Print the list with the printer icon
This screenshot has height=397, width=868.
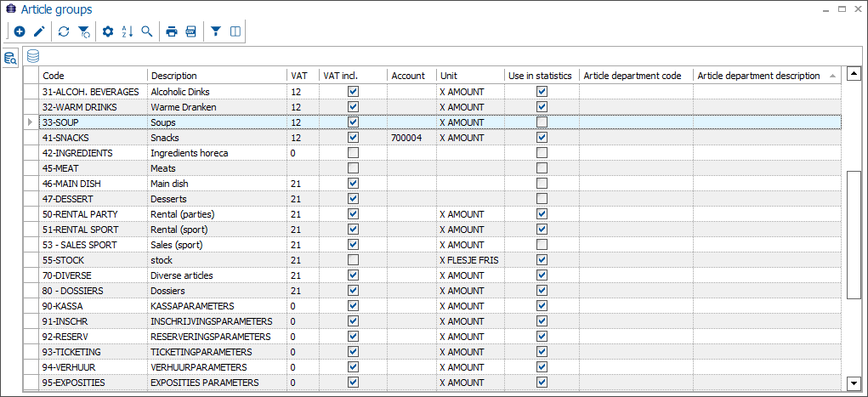click(172, 32)
